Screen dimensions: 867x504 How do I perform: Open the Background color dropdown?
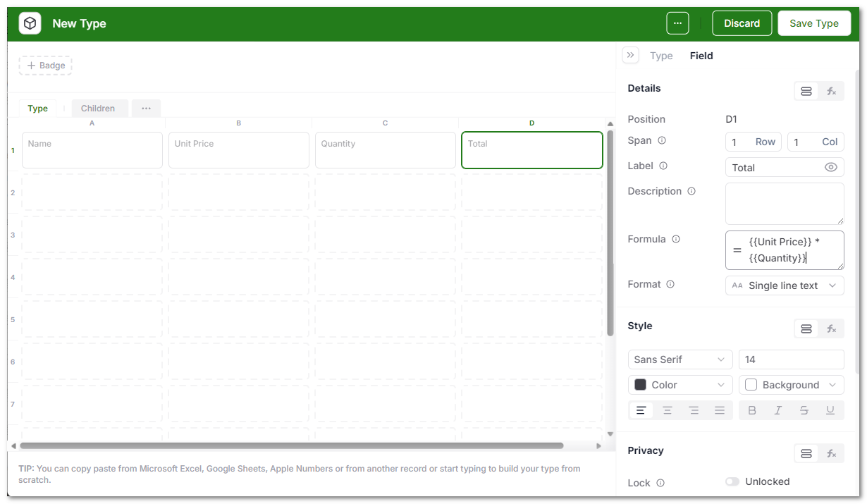791,385
